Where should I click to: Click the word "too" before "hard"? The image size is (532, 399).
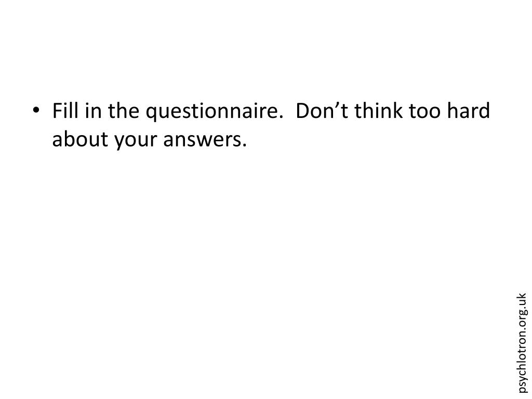[424, 111]
